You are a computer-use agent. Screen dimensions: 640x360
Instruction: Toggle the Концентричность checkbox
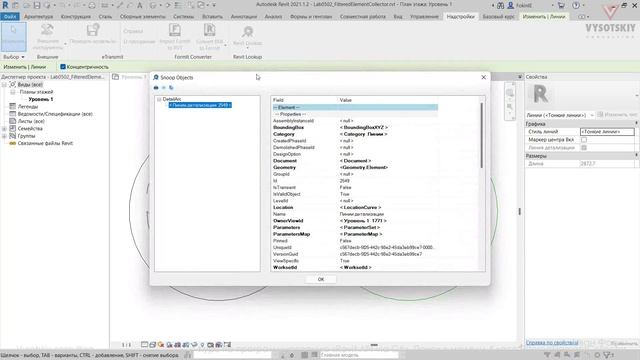(63, 67)
